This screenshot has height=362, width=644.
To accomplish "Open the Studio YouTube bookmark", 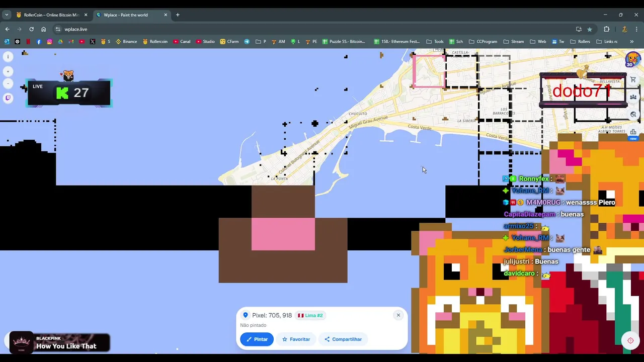I will (205, 41).
